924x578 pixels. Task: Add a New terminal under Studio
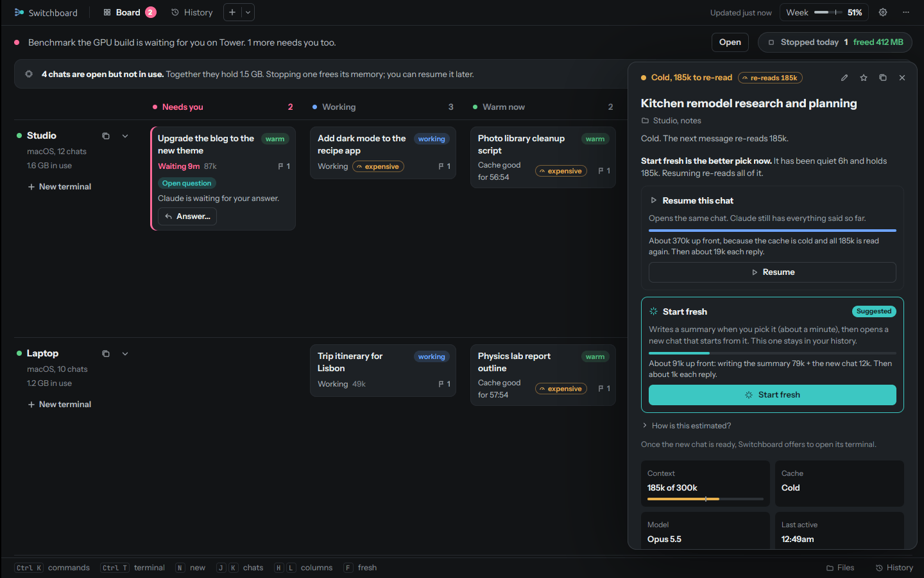pos(60,187)
